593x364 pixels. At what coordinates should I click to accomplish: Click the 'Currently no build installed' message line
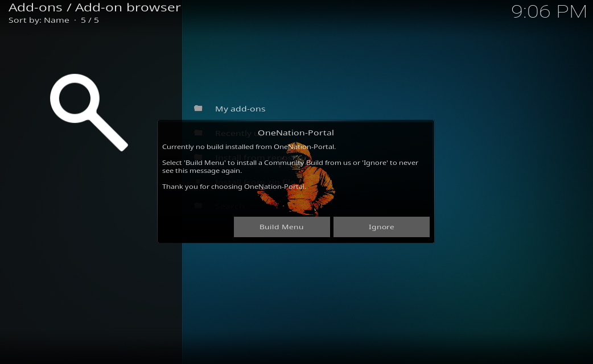pyautogui.click(x=249, y=147)
